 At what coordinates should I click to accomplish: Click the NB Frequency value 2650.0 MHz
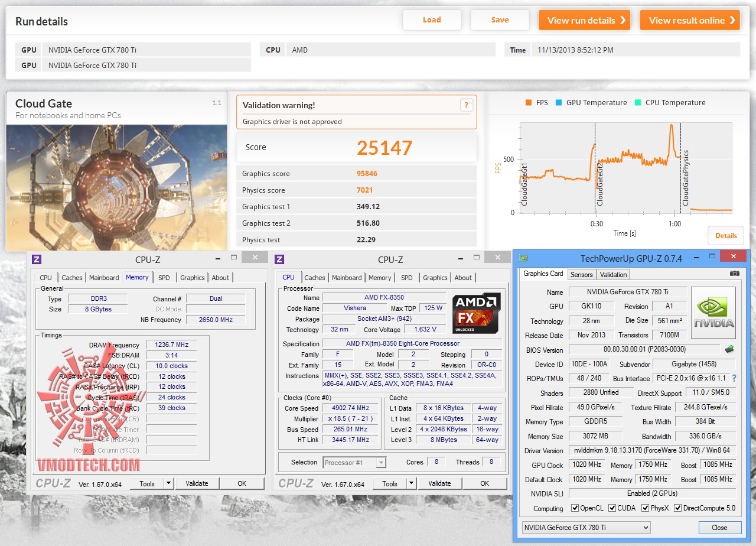coord(216,320)
